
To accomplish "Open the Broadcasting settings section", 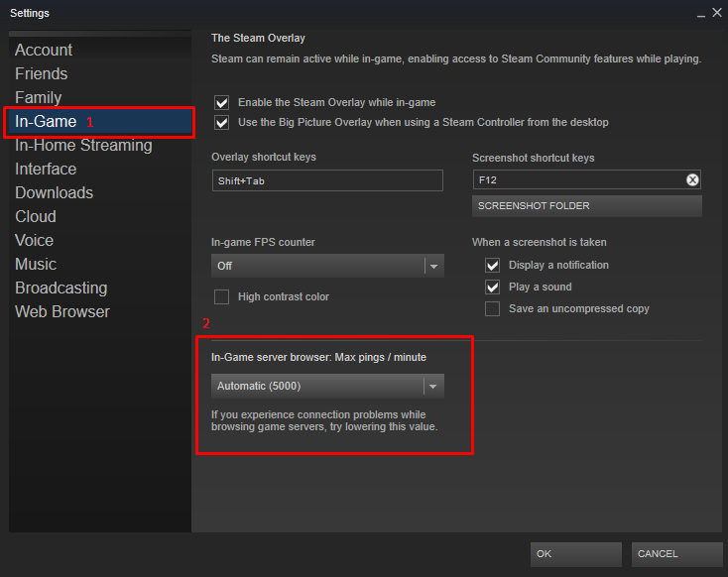I will [x=61, y=288].
